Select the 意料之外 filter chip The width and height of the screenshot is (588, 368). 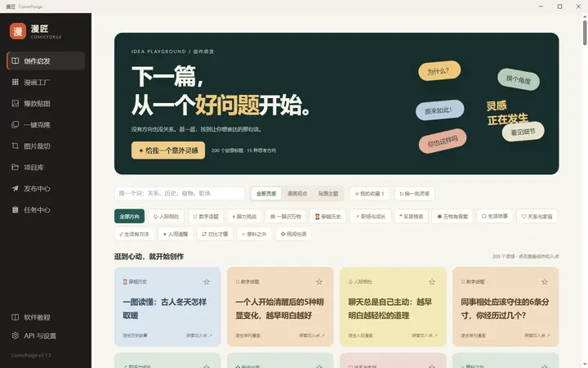tap(254, 234)
